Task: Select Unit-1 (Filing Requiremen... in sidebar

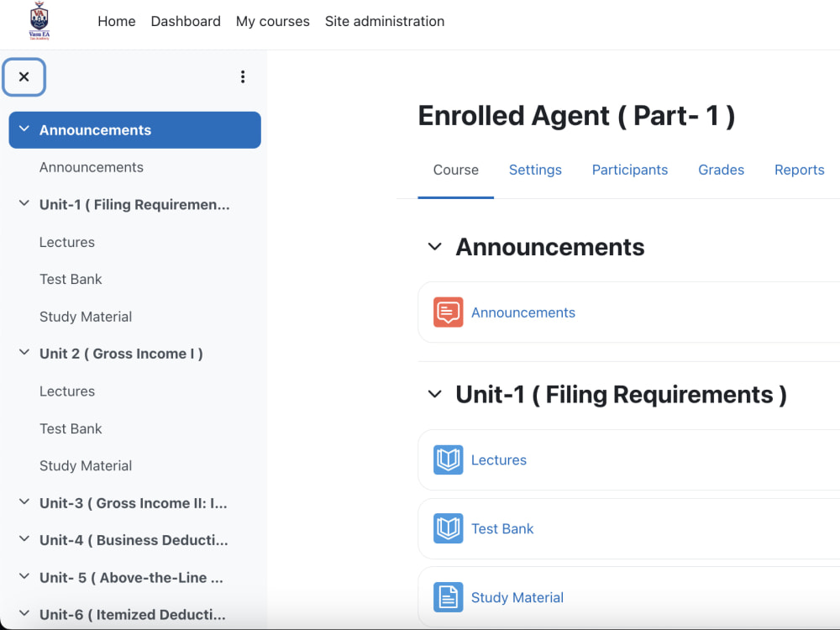Action: point(134,205)
